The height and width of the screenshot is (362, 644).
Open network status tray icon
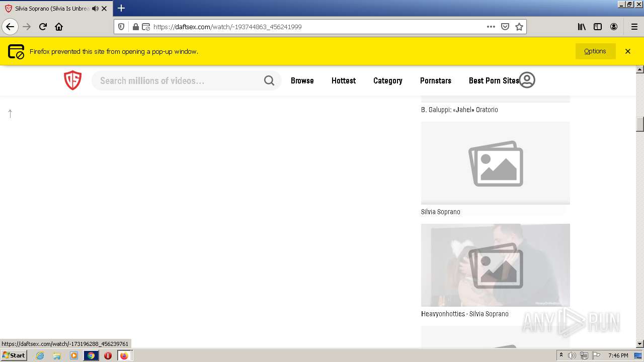pyautogui.click(x=584, y=355)
